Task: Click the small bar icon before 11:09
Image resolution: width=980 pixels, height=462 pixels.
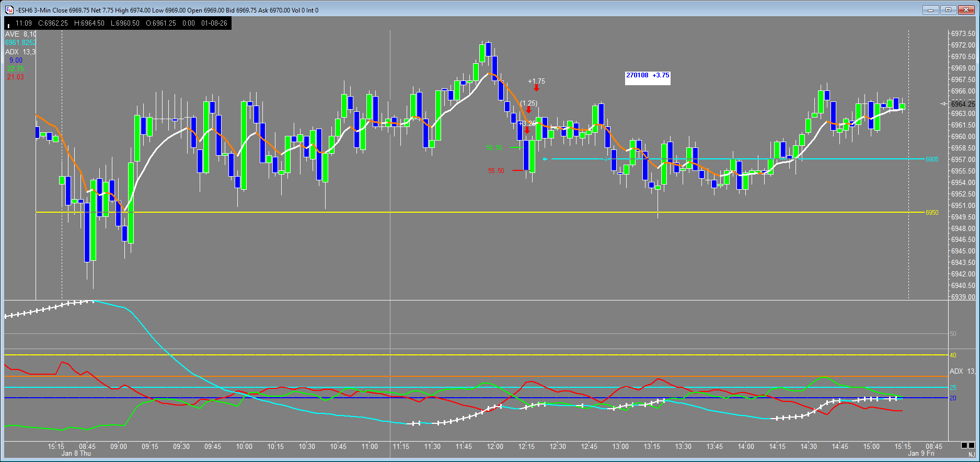Action: point(9,24)
